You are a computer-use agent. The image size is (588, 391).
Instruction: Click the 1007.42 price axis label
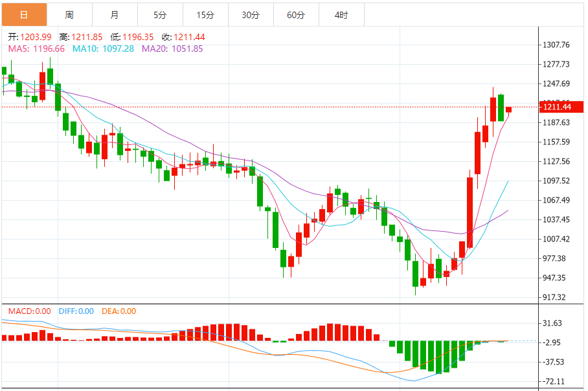pos(556,239)
